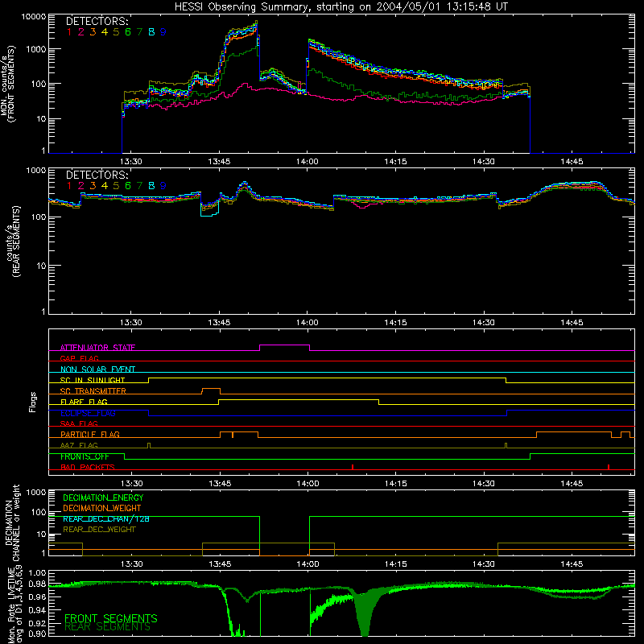Click 13:45 time tick under flags plot

click(220, 484)
